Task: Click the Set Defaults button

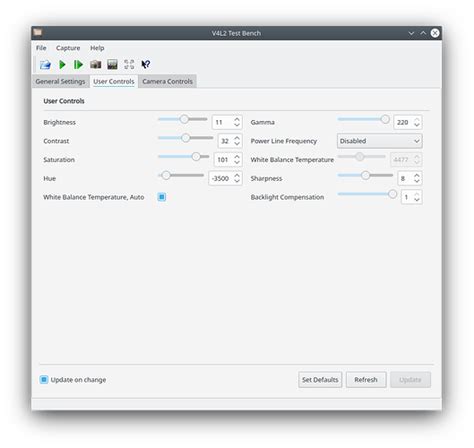Action: click(x=320, y=380)
